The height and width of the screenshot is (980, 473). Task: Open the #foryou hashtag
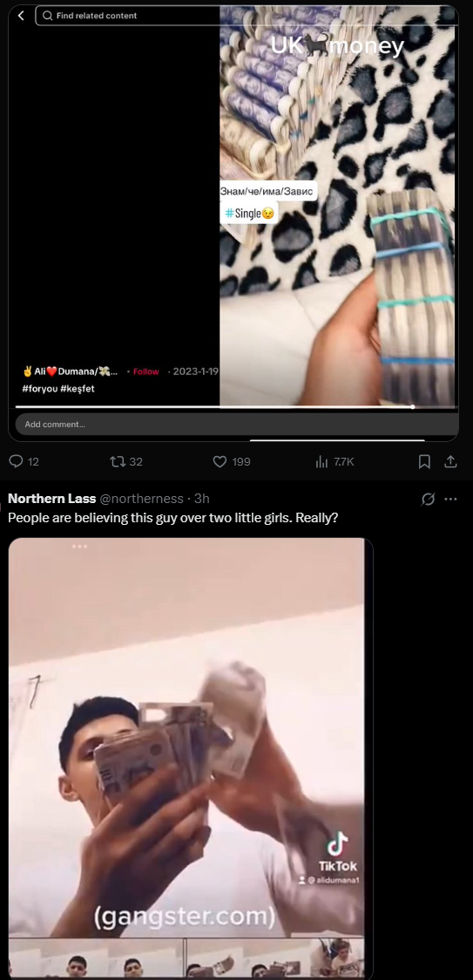click(39, 389)
